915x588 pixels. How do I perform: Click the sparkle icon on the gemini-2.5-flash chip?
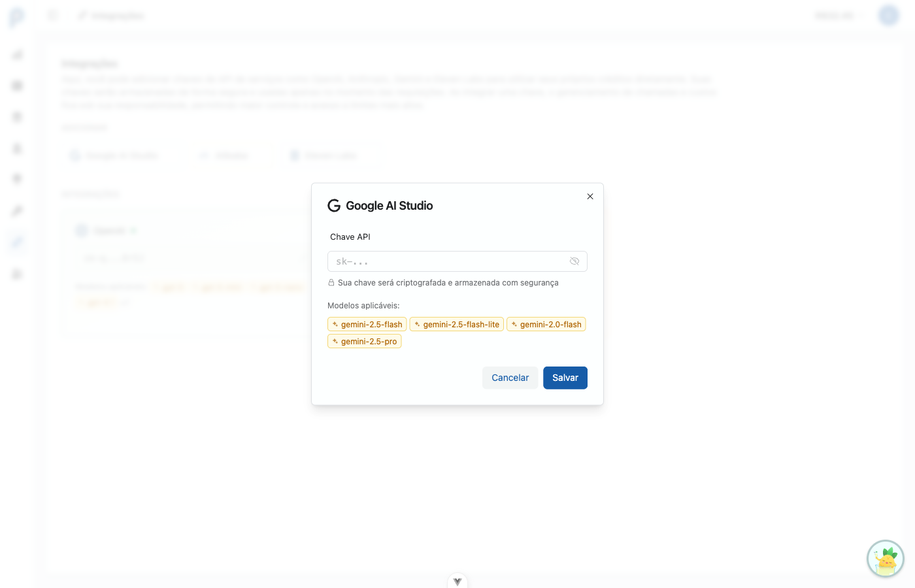pos(334,323)
